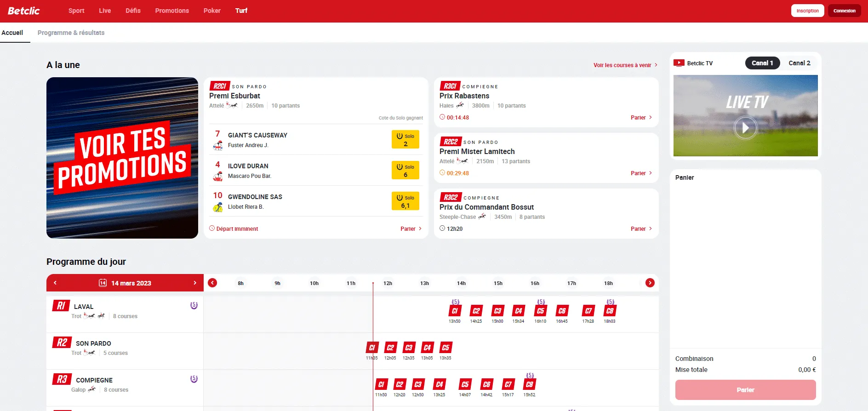This screenshot has width=868, height=411.
Task: Open calendar icon next to 14 mars 2023
Action: (103, 283)
